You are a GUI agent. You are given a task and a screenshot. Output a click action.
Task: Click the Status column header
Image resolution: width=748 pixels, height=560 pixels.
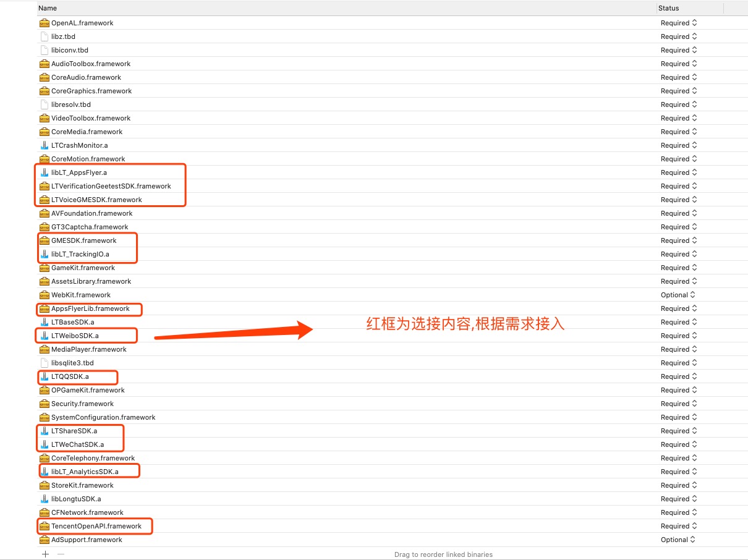point(669,8)
